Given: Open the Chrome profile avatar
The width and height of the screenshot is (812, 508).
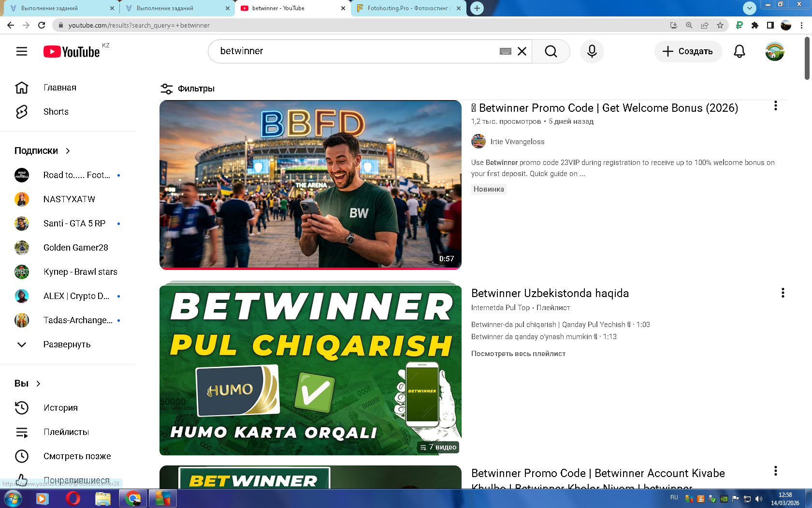Looking at the screenshot, I should [786, 25].
